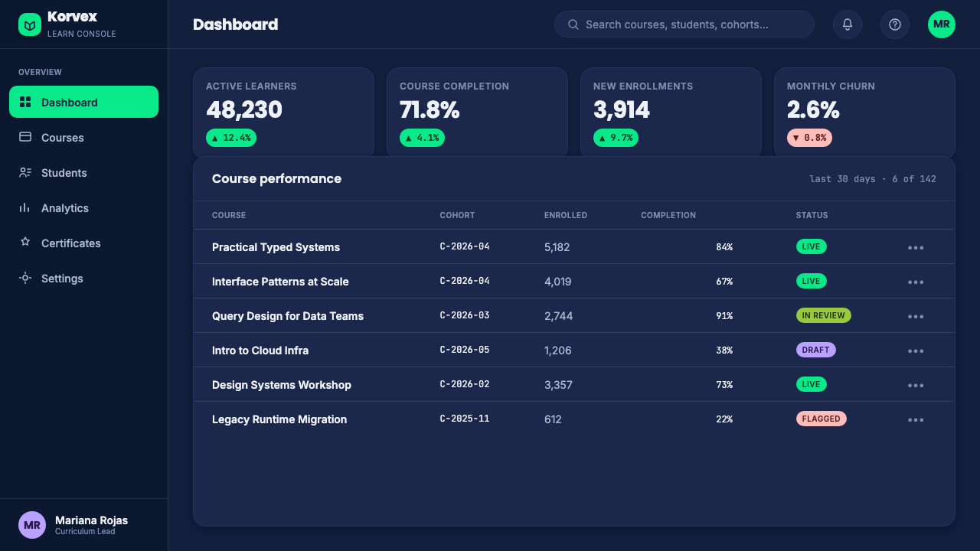Open row actions for Query Design for Data Teams
The image size is (980, 551).
tap(916, 316)
